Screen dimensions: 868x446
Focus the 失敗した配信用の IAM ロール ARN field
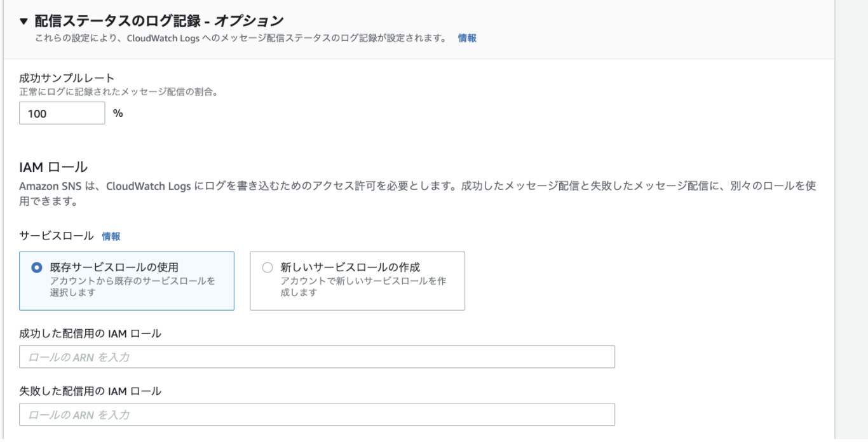(x=317, y=414)
